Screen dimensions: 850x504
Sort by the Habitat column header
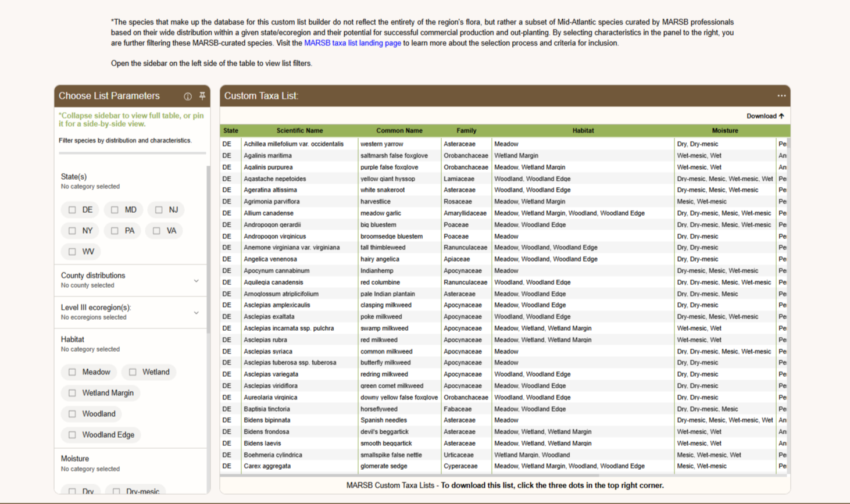point(583,131)
